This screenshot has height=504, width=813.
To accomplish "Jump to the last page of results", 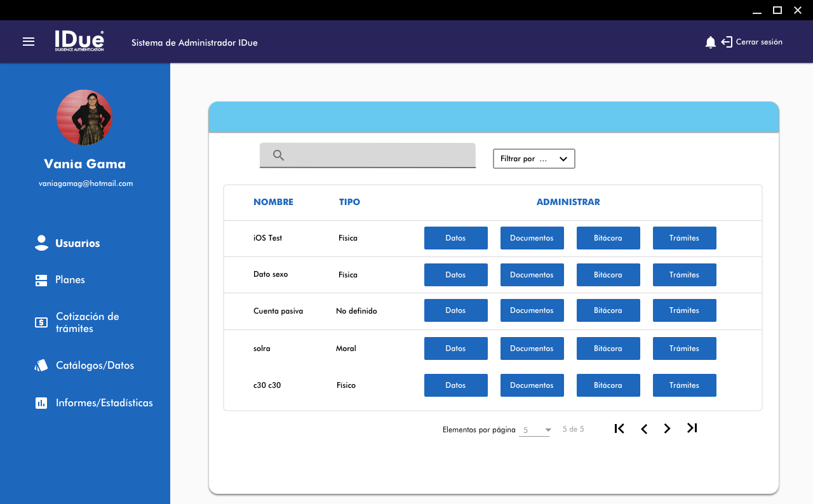I will point(692,428).
